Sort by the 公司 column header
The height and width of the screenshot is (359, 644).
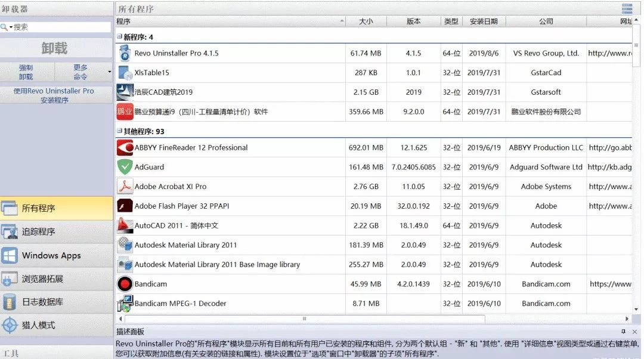[x=546, y=21]
